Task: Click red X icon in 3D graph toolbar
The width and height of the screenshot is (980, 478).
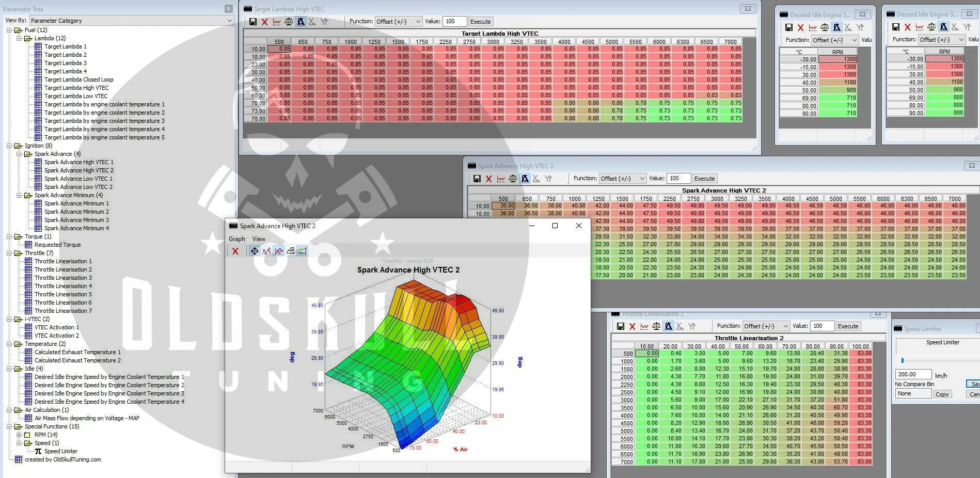Action: [235, 251]
